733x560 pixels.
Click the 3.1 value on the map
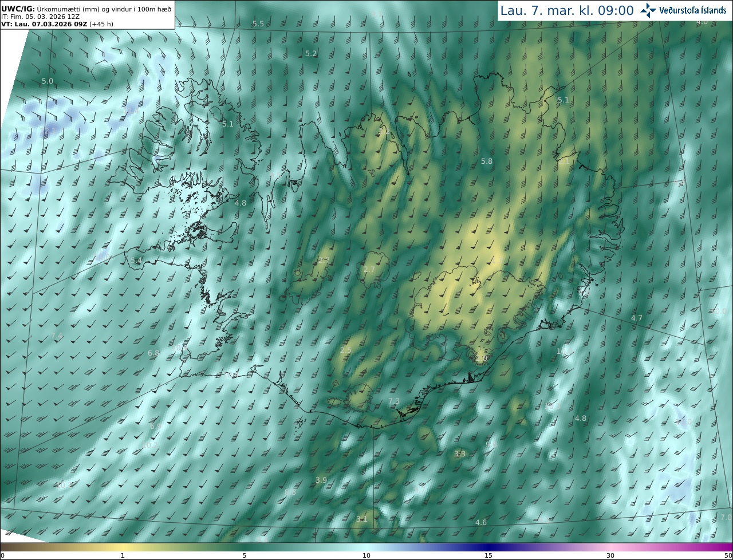coord(361,519)
